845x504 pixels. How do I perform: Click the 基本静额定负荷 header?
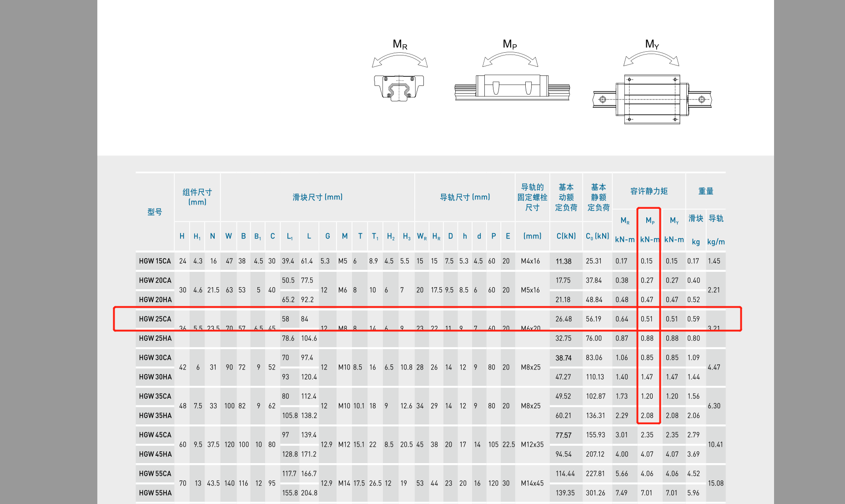coord(598,197)
